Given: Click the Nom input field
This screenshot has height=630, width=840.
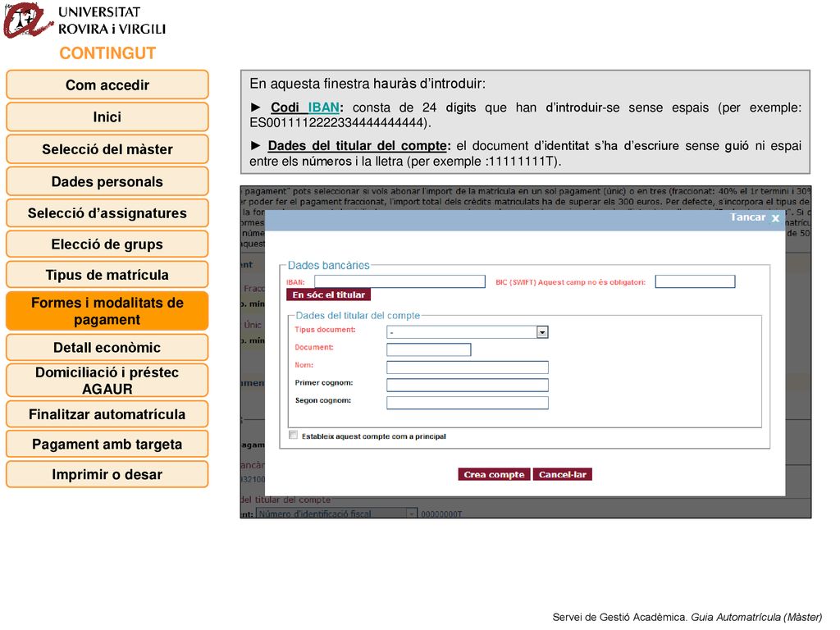Looking at the screenshot, I should 467,367.
